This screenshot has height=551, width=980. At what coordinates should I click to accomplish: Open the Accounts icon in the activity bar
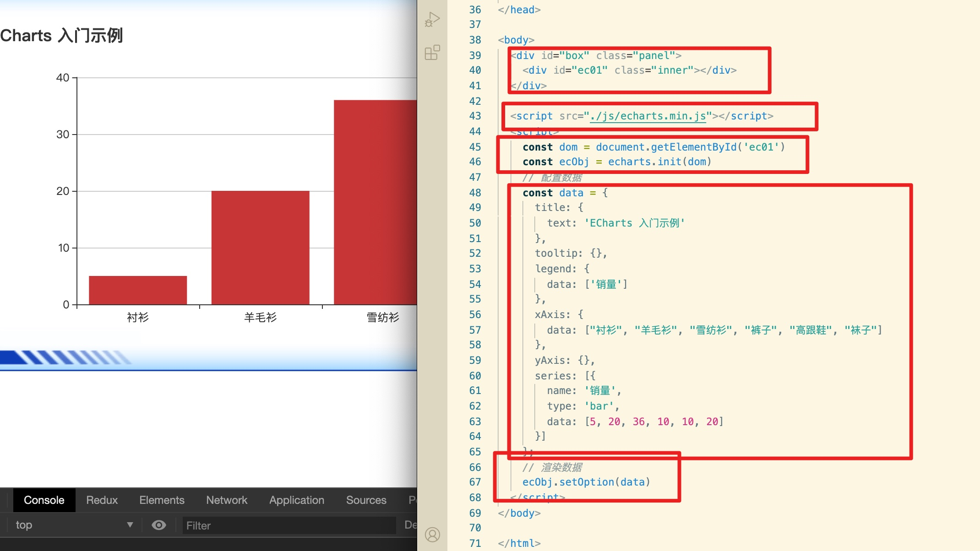click(x=432, y=535)
